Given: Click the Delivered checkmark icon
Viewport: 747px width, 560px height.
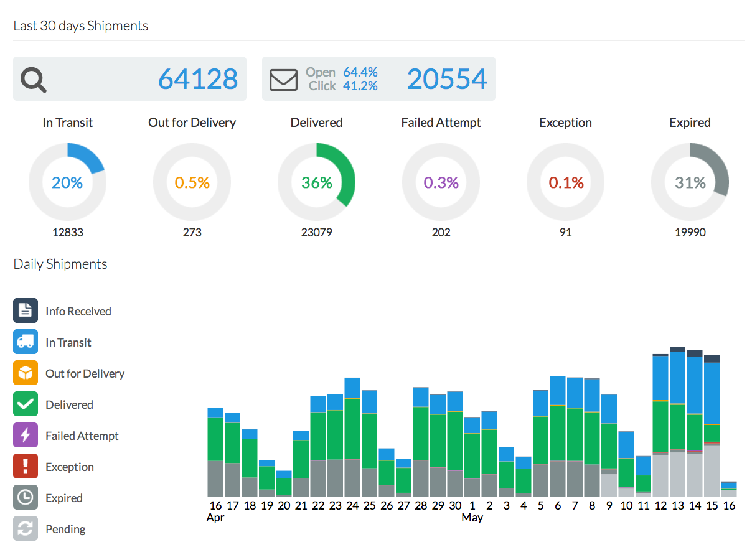Looking at the screenshot, I should click(26, 404).
